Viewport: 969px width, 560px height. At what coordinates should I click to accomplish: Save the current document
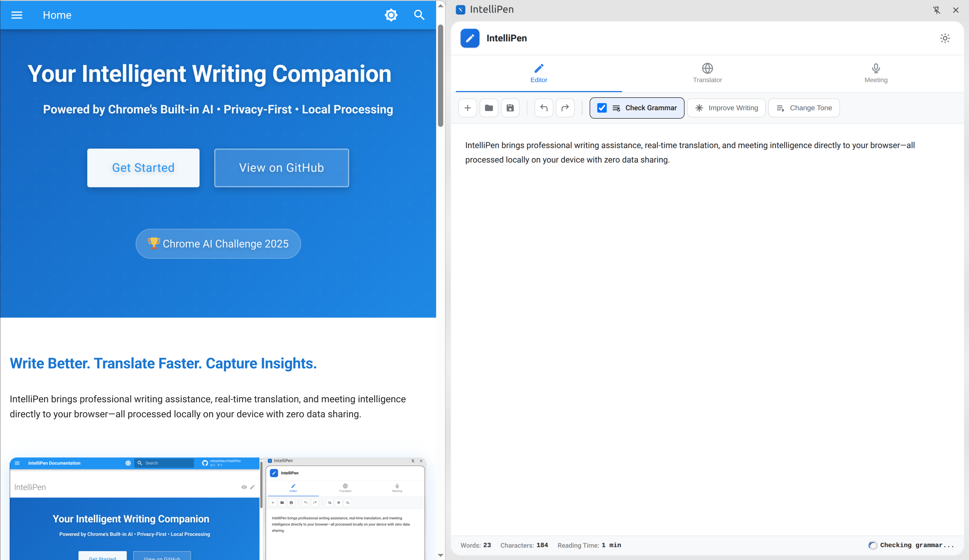(510, 108)
